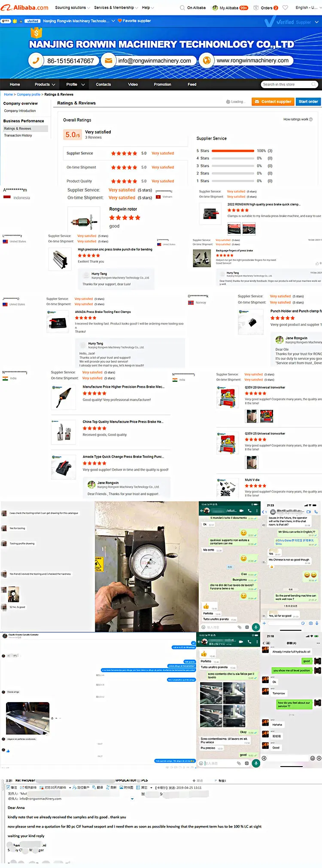
Task: Click the Contact supplier button
Action: pyautogui.click(x=273, y=101)
